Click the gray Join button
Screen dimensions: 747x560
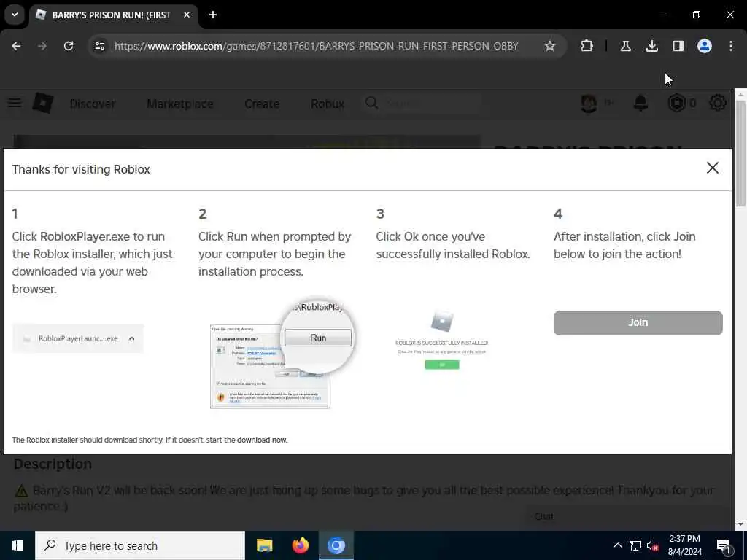[638, 323]
